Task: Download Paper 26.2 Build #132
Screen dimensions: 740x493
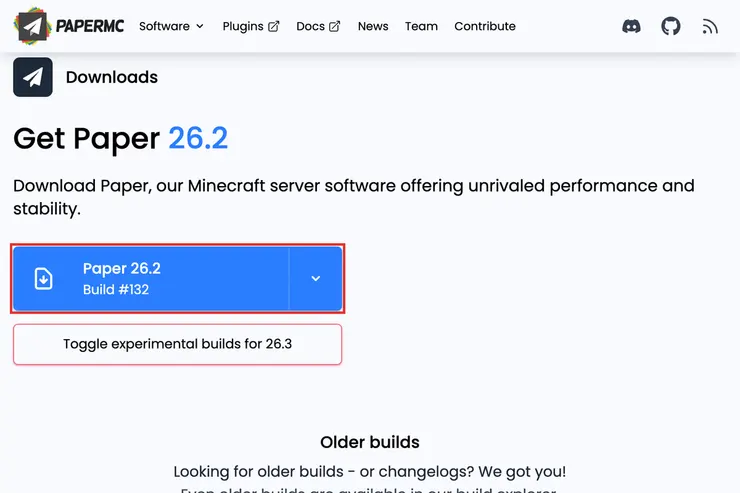Action: [151, 278]
